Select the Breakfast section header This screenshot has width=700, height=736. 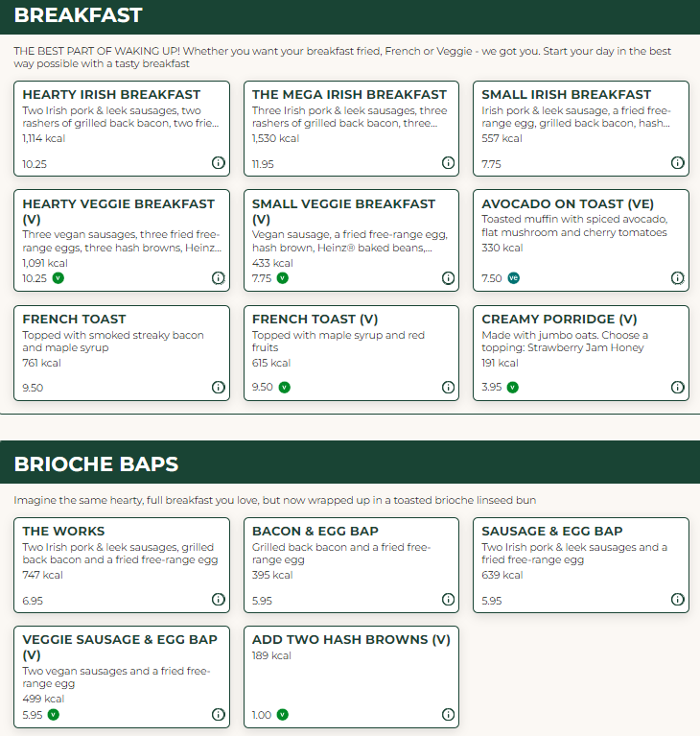(x=79, y=15)
